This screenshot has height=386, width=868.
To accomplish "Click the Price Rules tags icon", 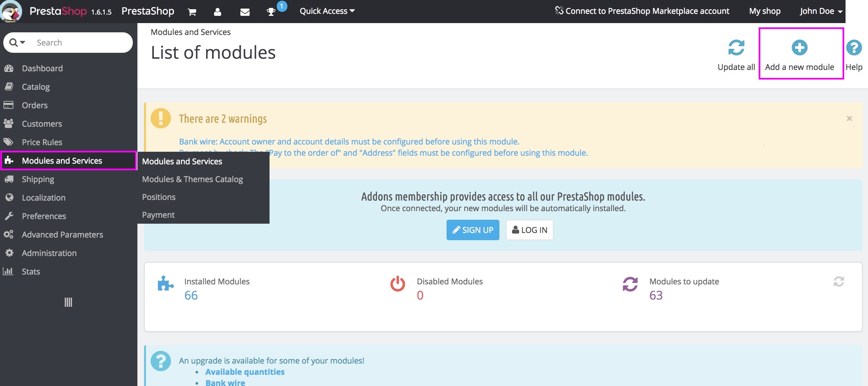I will [x=9, y=142].
